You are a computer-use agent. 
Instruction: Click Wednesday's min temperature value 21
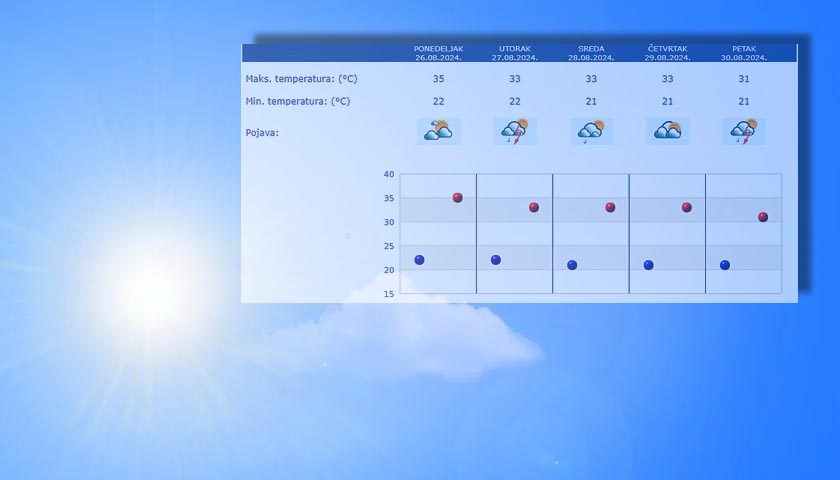591,101
